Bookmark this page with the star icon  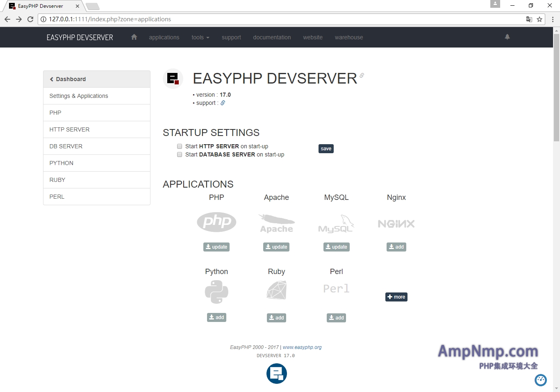click(540, 19)
